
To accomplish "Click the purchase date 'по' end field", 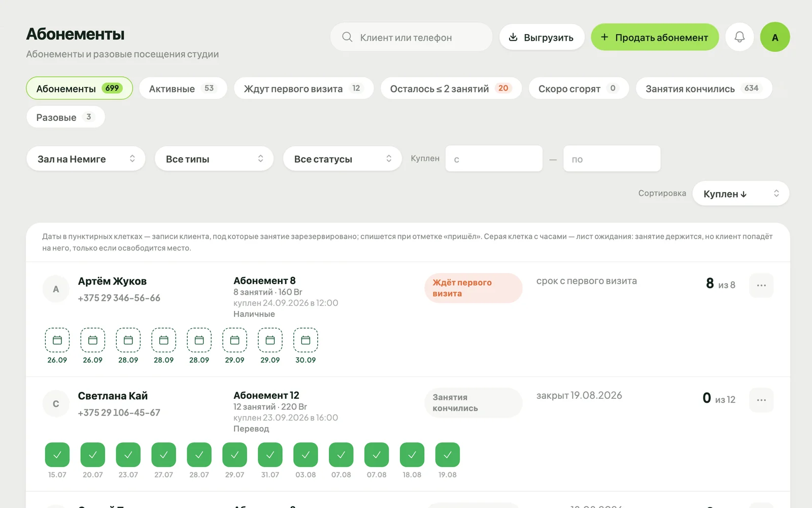I will point(612,158).
